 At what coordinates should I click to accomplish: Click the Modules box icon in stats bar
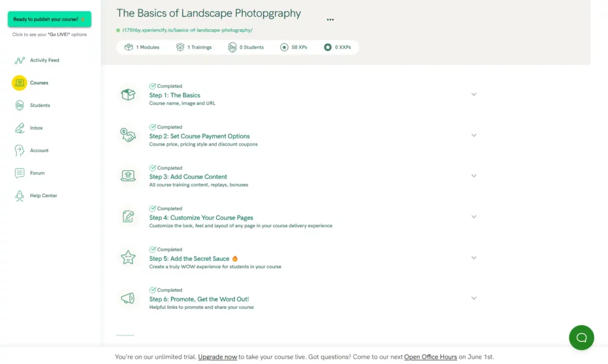[128, 47]
